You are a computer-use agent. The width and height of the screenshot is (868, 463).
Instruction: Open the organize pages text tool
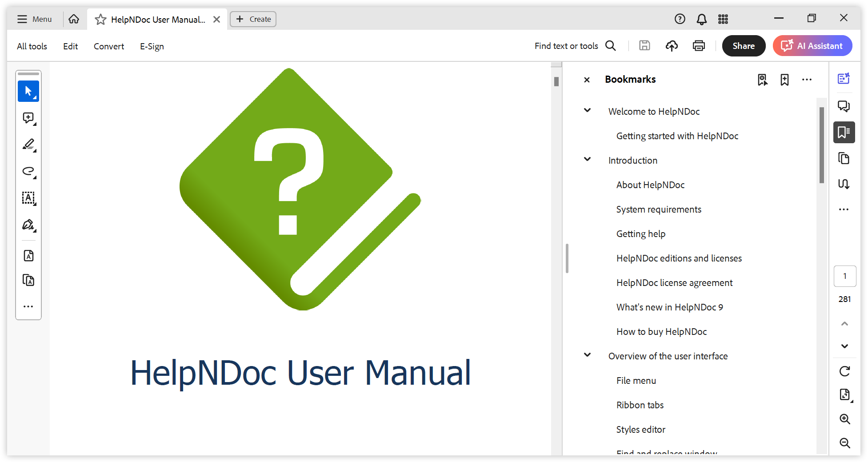coord(28,280)
